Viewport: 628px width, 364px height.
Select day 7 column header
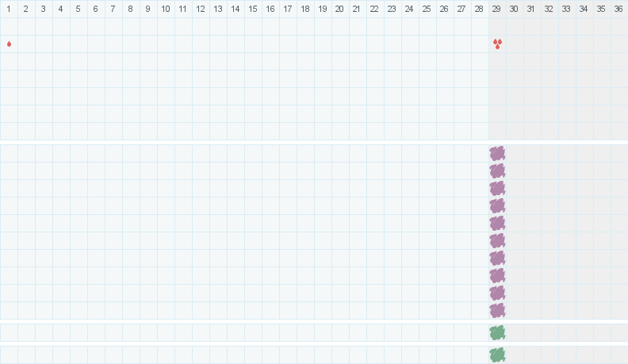tap(113, 9)
